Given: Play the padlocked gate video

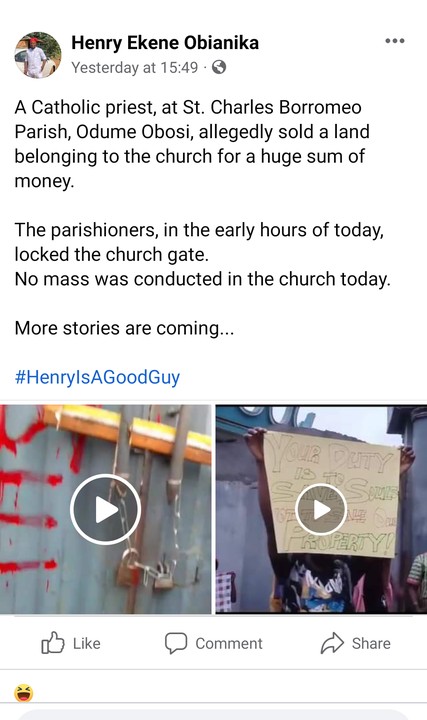Looking at the screenshot, I should click(106, 509).
